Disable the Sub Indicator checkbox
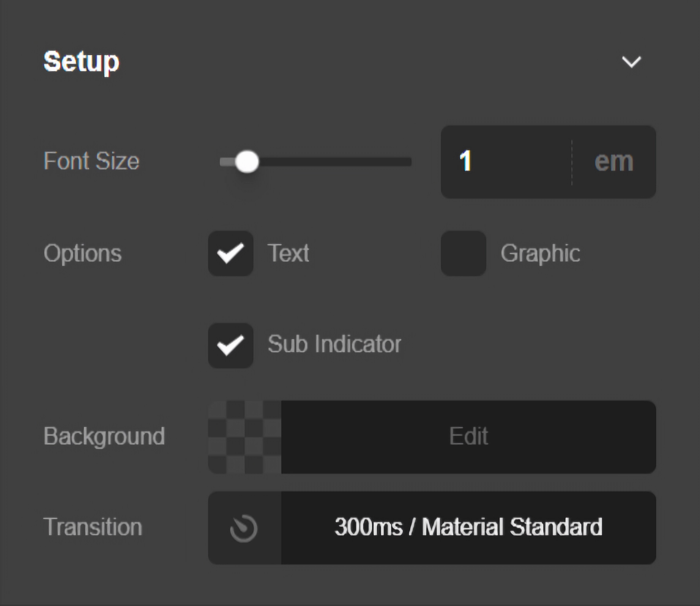Image resolution: width=700 pixels, height=606 pixels. click(x=231, y=345)
